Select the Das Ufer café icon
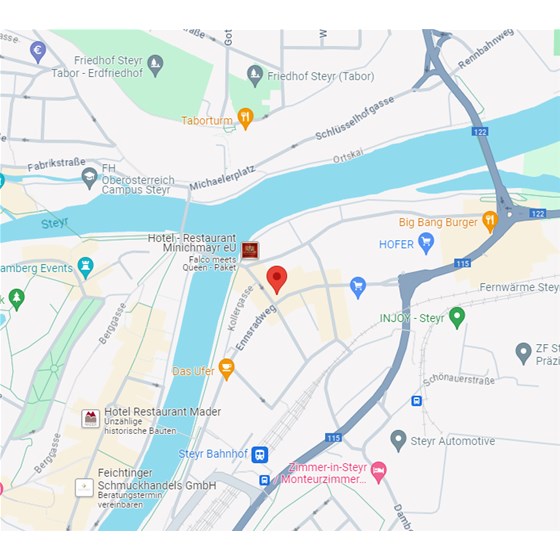This screenshot has width=560, height=560. pos(226,369)
